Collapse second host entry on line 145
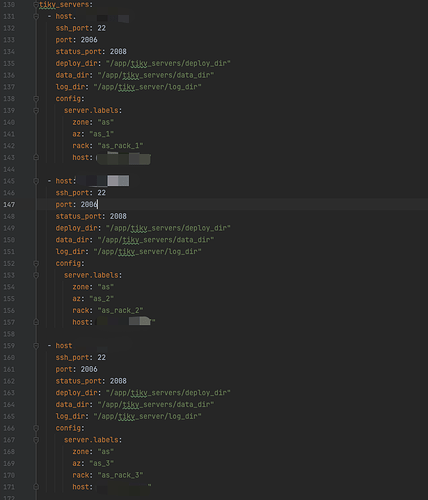The height and width of the screenshot is (500, 428). click(36, 181)
